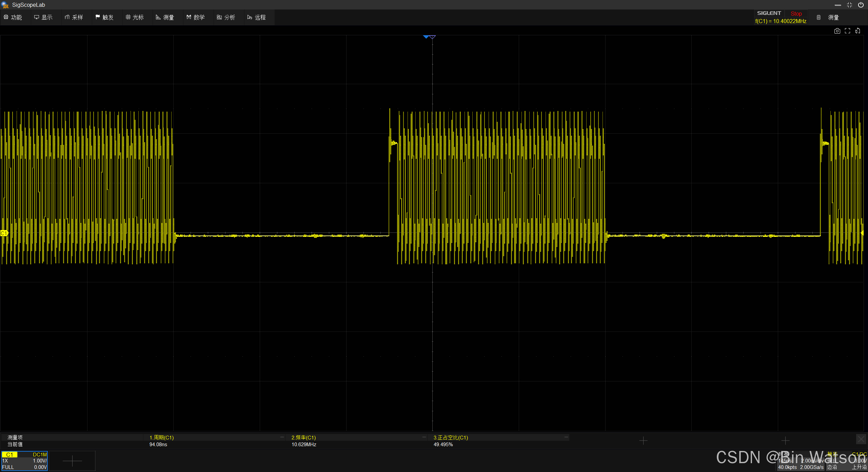
Task: Click the 94.08ns period value
Action: (x=158, y=445)
